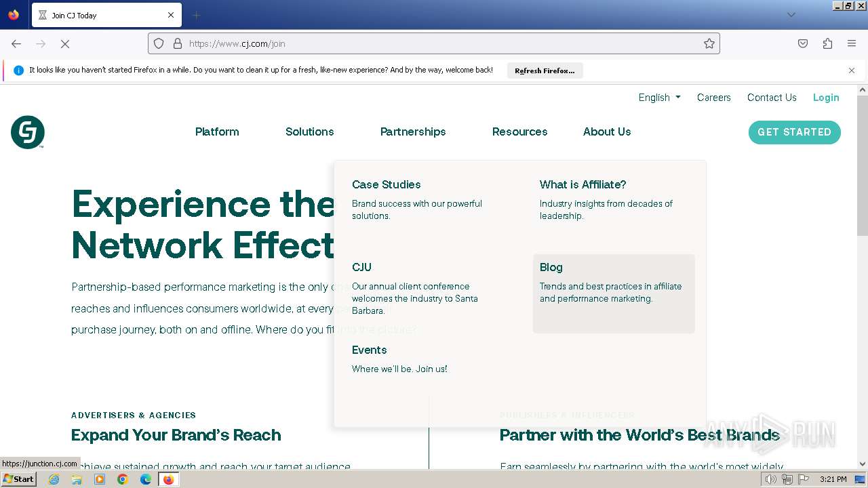Open the List all tabs arrow
The width and height of the screenshot is (868, 488).
(x=791, y=15)
